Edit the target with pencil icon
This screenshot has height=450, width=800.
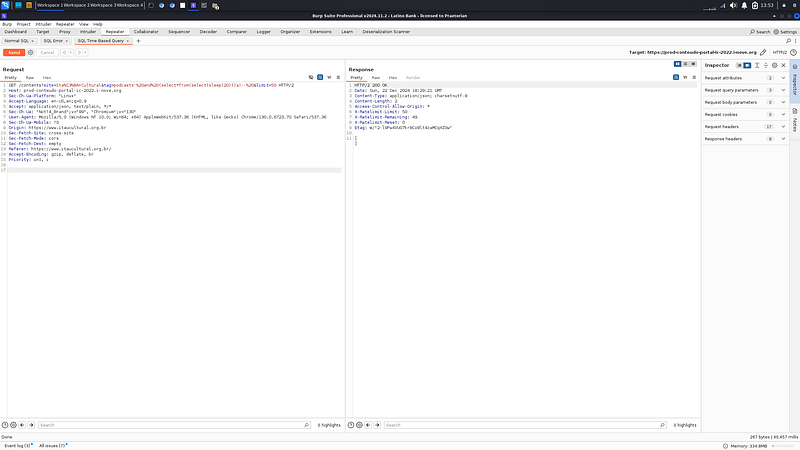pyautogui.click(x=763, y=53)
